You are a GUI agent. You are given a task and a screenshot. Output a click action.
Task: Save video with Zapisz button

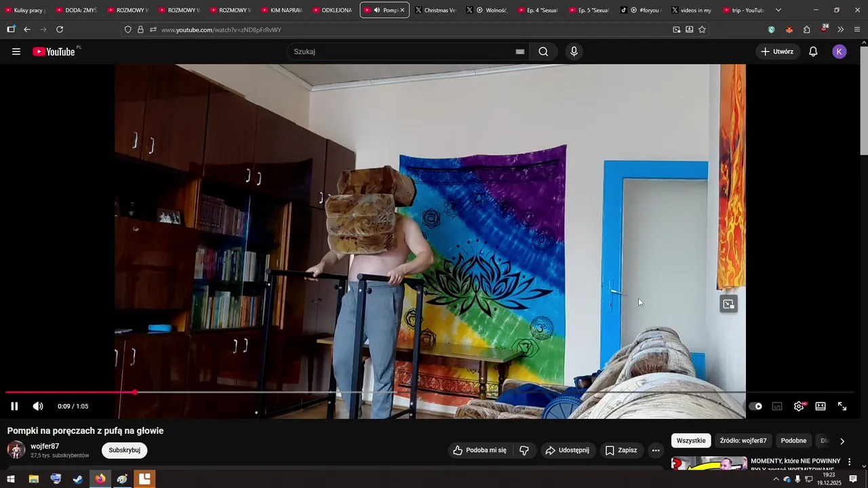[x=621, y=450]
